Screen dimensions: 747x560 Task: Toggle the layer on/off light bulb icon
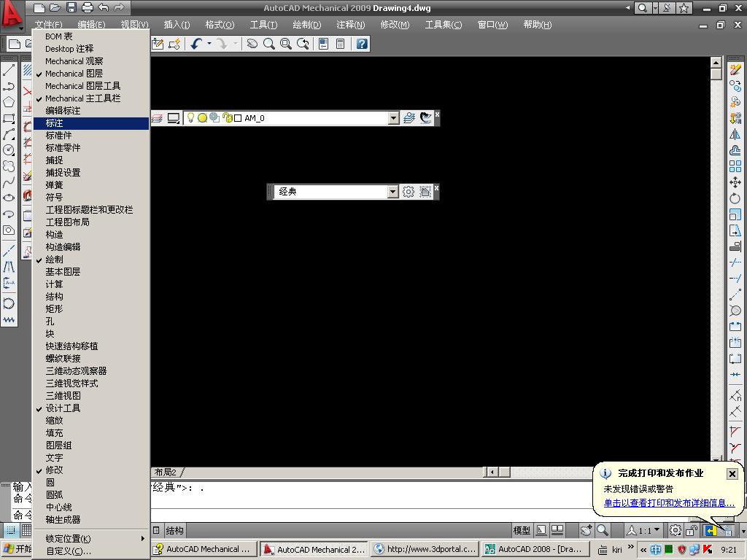[190, 117]
